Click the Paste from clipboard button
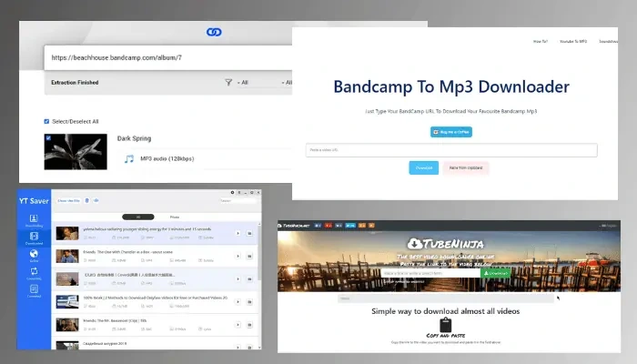The image size is (637, 364). pyautogui.click(x=466, y=167)
